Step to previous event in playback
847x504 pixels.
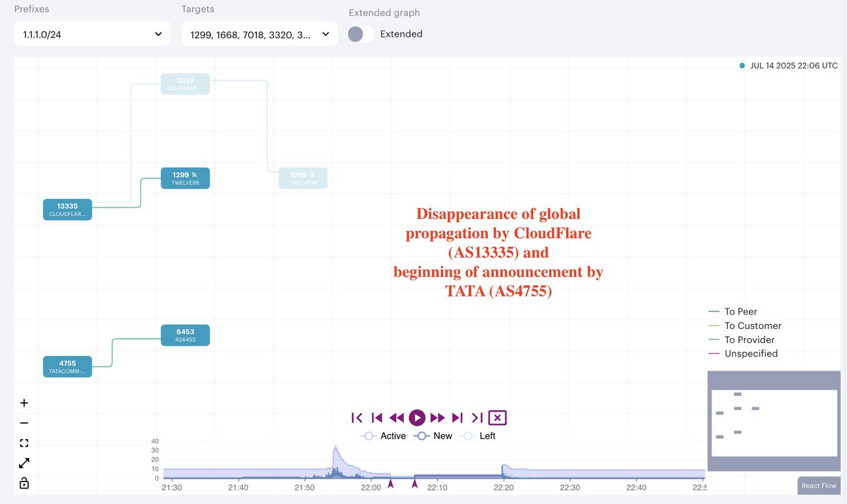377,418
